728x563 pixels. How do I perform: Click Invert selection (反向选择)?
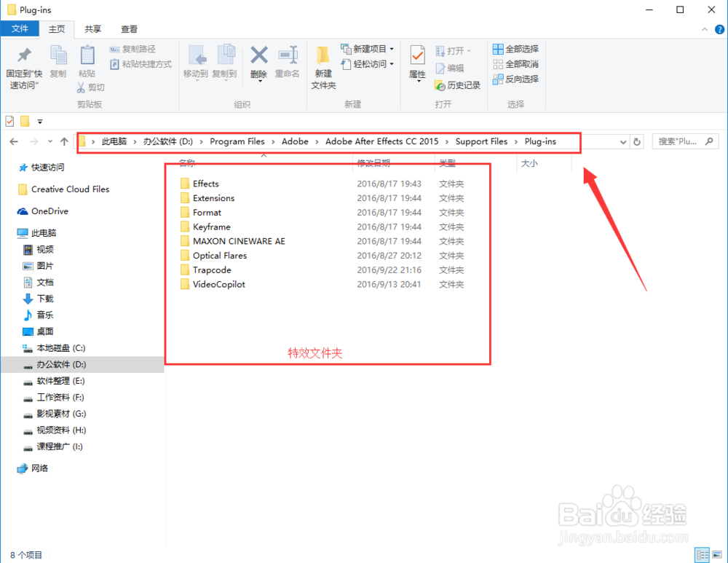click(x=516, y=79)
